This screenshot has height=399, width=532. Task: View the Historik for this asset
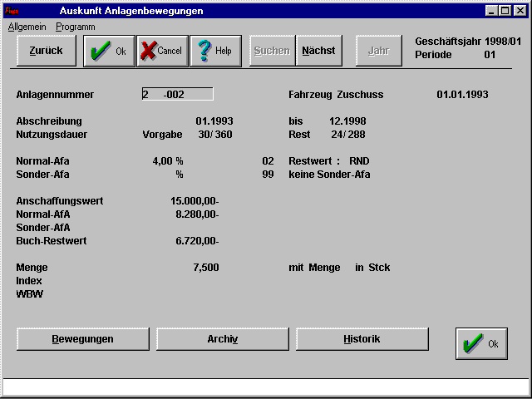(362, 339)
